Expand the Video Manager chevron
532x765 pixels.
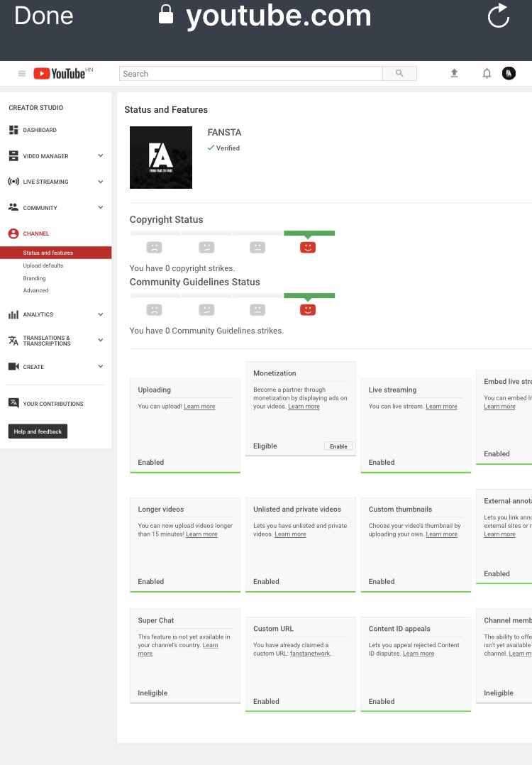tap(101, 155)
